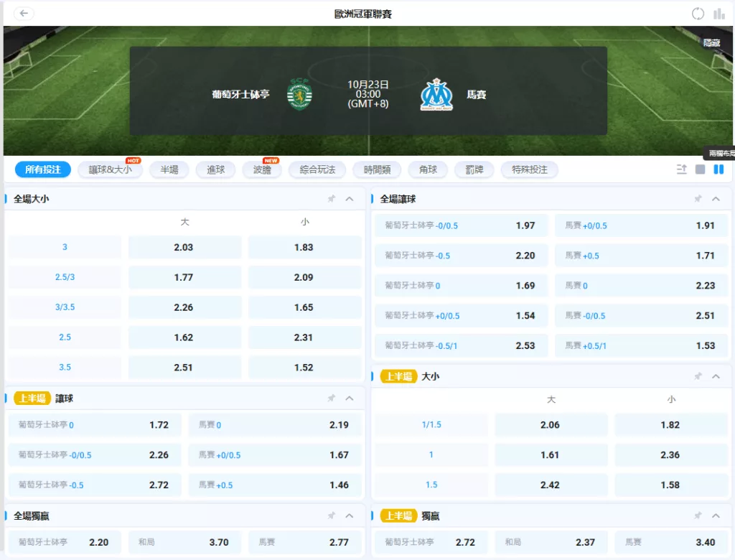Click the pin icon on the 上半場大小 panel
Image resolution: width=735 pixels, height=560 pixels.
point(697,375)
